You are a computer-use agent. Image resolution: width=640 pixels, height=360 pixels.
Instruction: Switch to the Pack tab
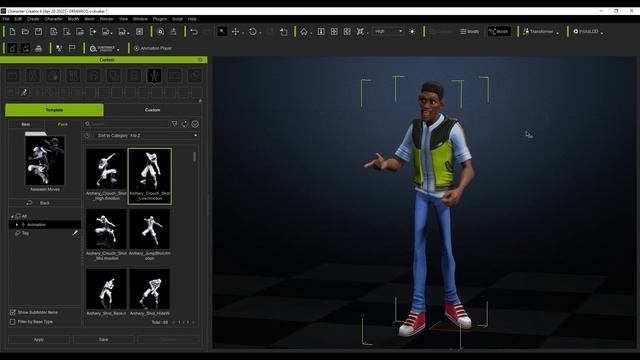[x=62, y=124]
